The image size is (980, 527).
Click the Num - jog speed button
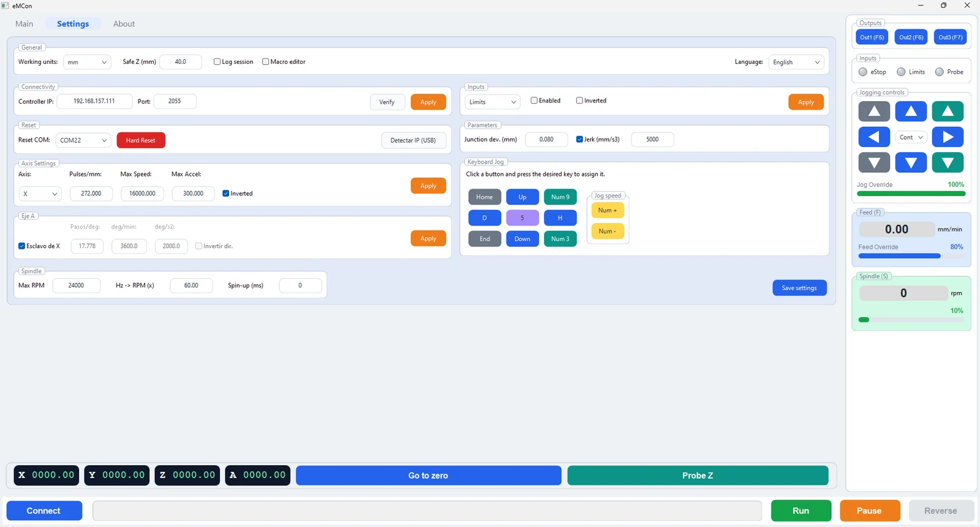[608, 231]
